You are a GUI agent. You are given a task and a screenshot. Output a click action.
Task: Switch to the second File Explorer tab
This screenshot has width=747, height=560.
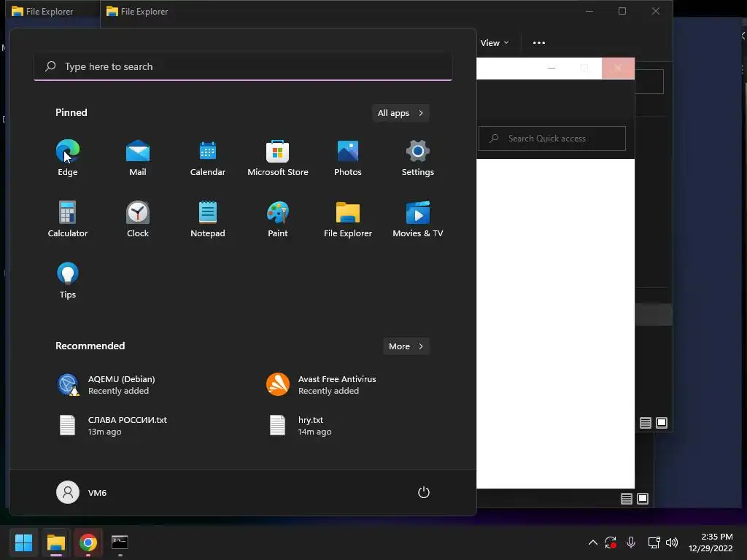(x=138, y=12)
